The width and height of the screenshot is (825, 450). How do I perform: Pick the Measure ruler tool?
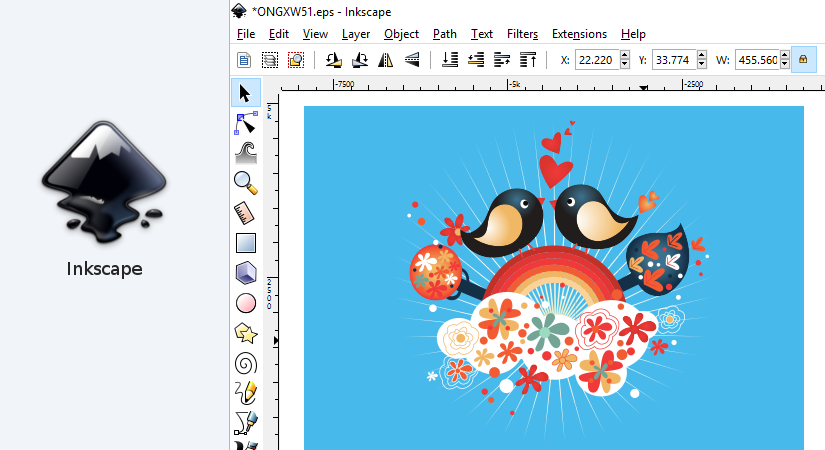click(x=245, y=212)
